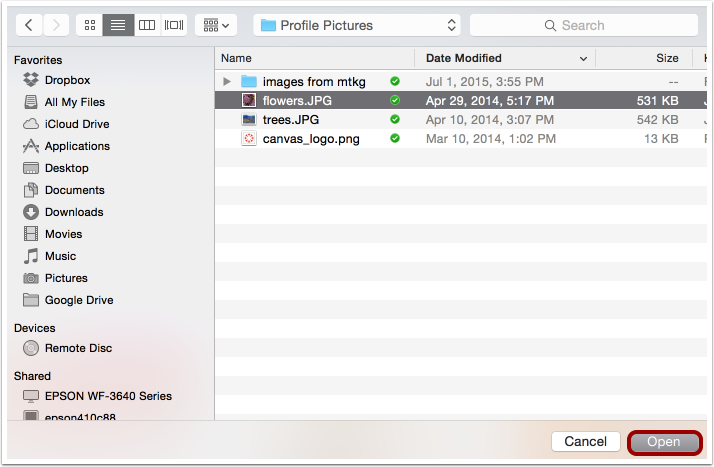The height and width of the screenshot is (467, 714).
Task: Click sync checkmark for flowers.JPG
Action: (395, 100)
